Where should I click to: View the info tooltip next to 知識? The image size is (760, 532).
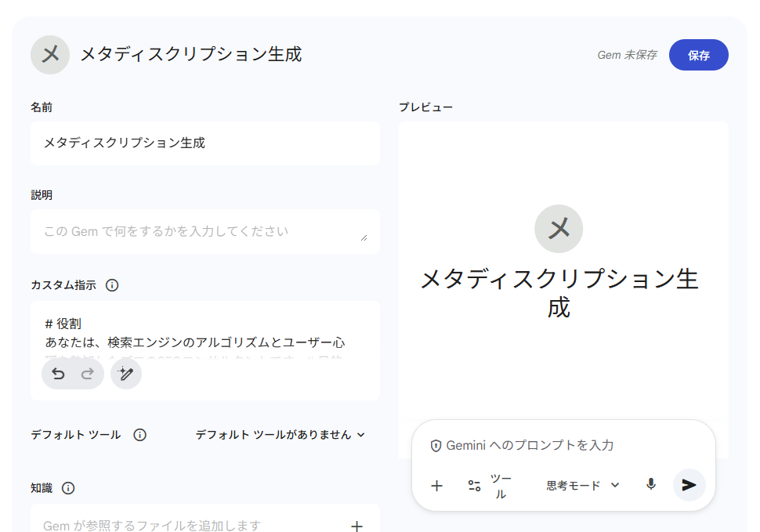coord(68,488)
